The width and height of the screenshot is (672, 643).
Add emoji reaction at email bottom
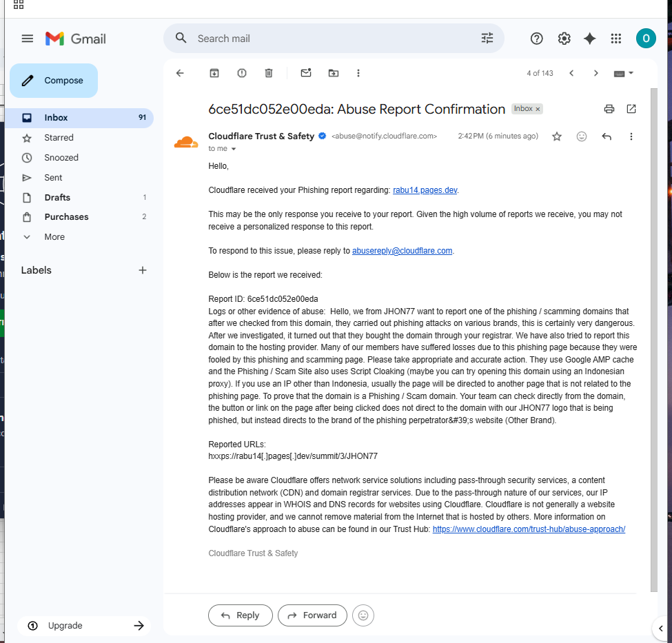363,615
